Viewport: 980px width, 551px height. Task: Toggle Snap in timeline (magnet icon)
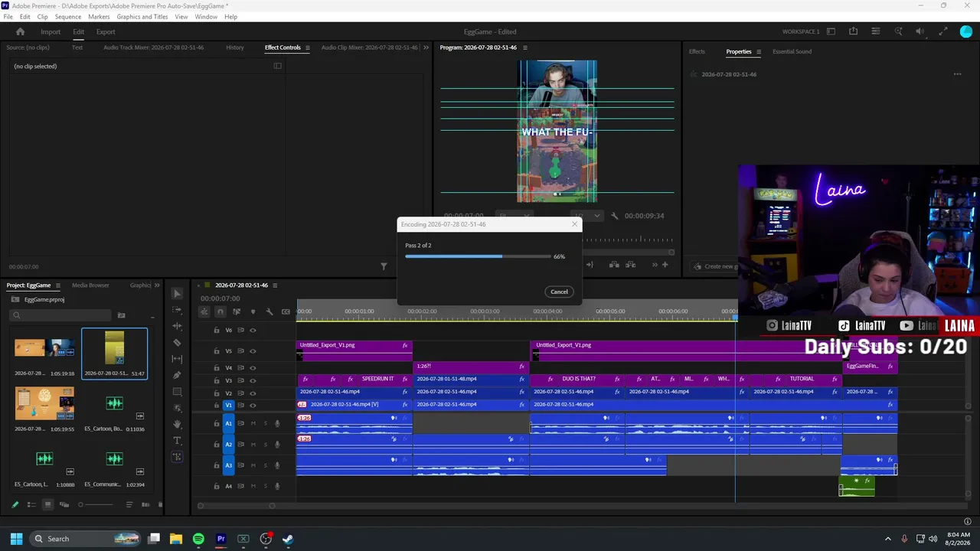coord(220,311)
